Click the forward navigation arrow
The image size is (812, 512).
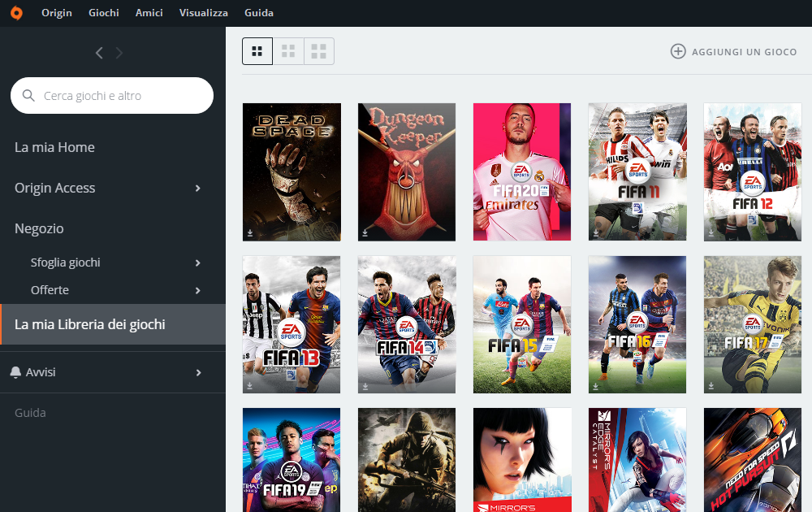coord(119,53)
